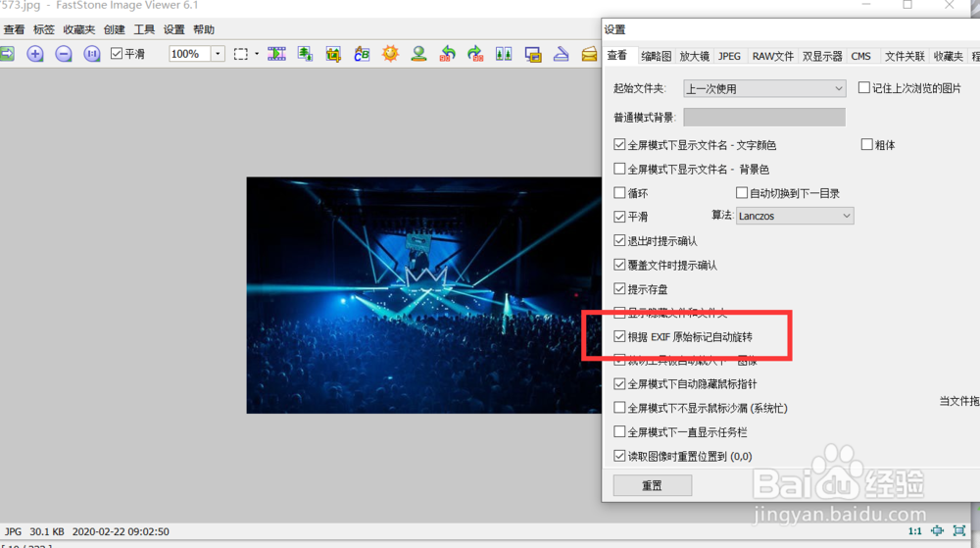Enable the 循环 checkbox
Screen dimensions: 980x548
coord(619,193)
